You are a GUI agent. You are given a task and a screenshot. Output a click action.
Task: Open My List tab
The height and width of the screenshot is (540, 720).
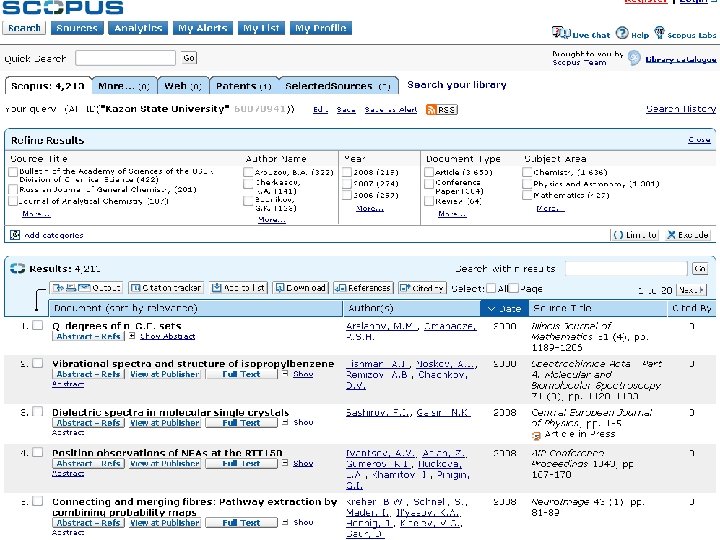point(261,28)
